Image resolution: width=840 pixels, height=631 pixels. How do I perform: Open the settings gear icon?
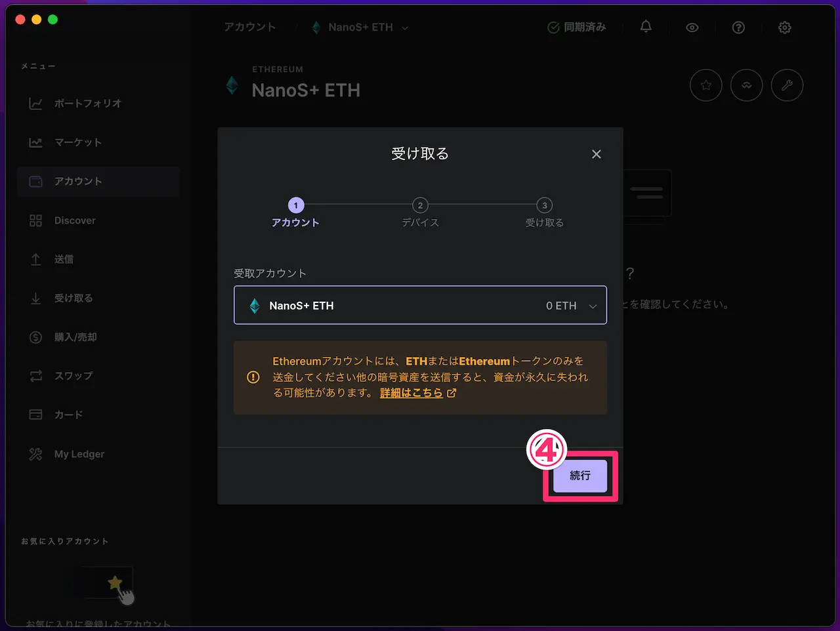click(785, 28)
